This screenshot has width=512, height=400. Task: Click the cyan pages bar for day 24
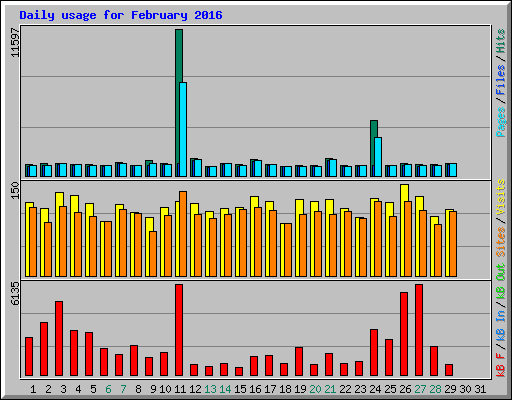pyautogui.click(x=378, y=157)
